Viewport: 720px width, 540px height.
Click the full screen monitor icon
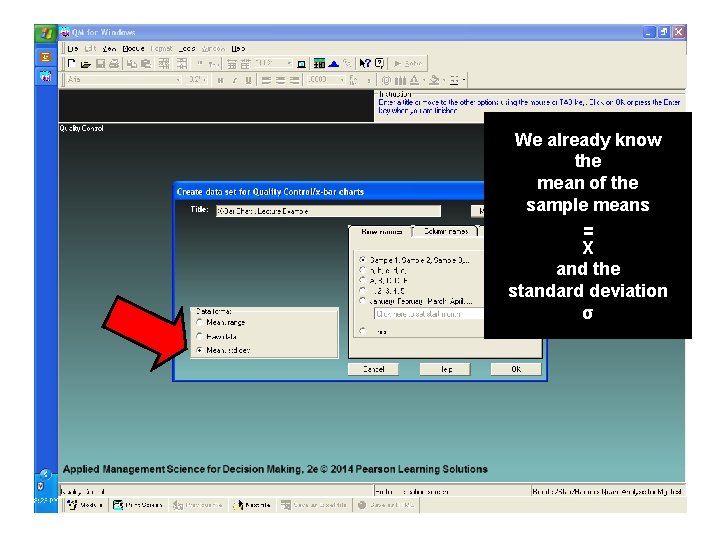301,64
